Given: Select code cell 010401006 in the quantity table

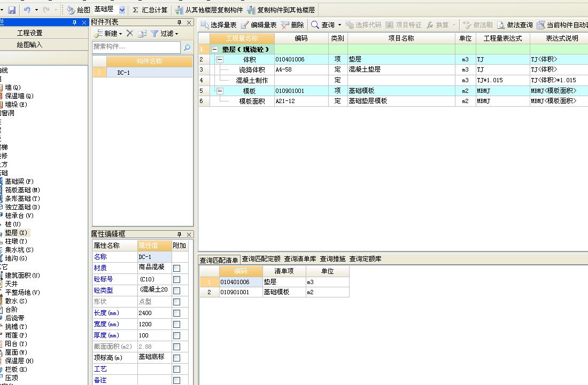Looking at the screenshot, I should (x=301, y=59).
